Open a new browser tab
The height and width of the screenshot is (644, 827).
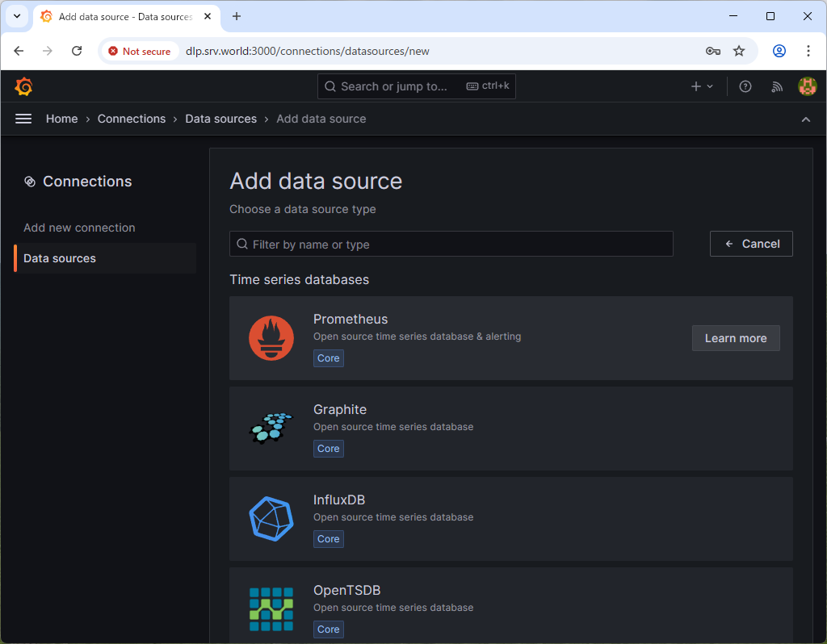click(237, 16)
